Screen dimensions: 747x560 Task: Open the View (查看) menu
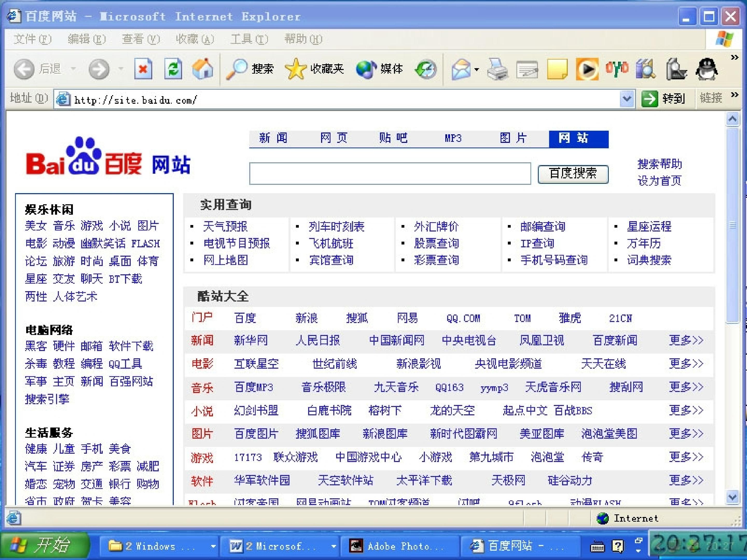tap(141, 39)
